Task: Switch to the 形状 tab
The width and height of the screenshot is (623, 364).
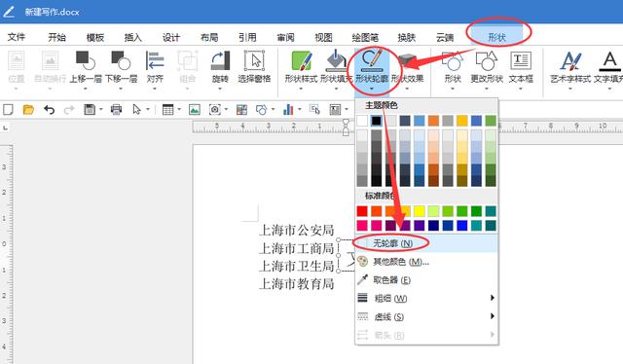Action: tap(496, 37)
